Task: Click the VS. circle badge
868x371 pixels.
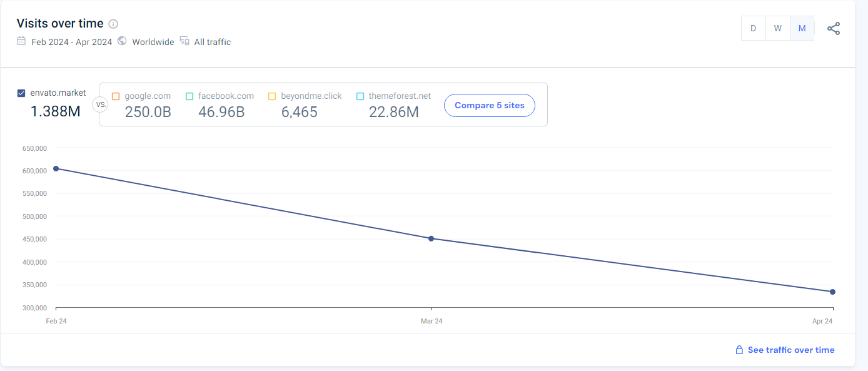Action: [x=100, y=104]
